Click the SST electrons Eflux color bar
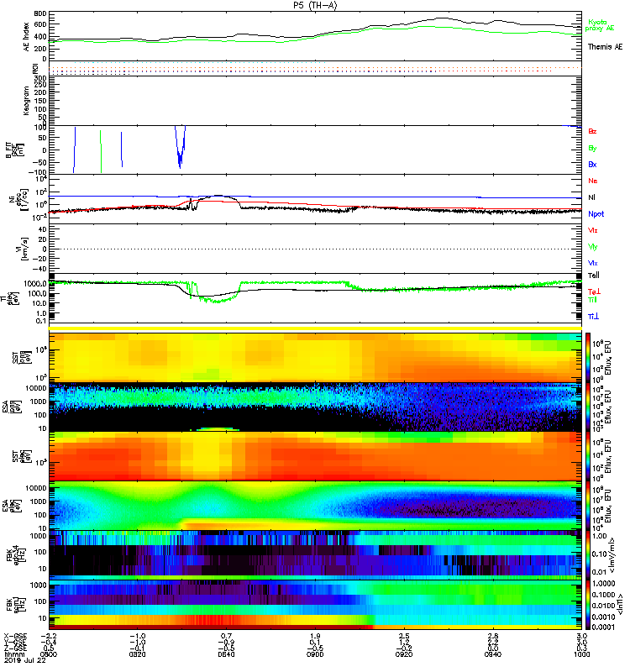Viewport: 630px width, 672px height. (x=589, y=456)
